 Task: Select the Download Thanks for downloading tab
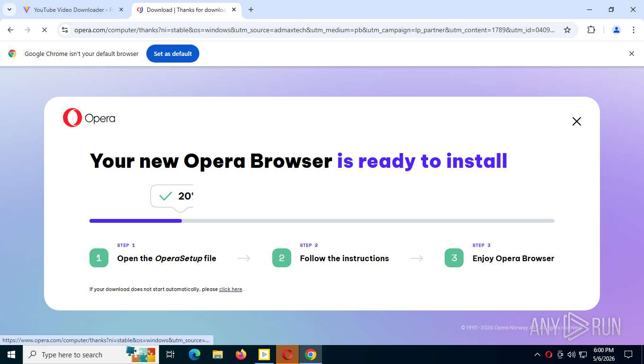point(186,9)
